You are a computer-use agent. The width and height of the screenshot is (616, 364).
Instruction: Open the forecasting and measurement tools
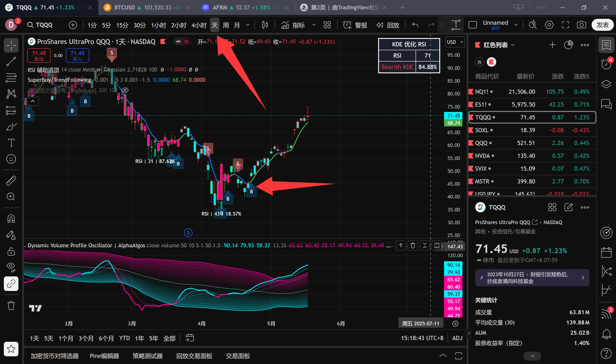click(11, 110)
